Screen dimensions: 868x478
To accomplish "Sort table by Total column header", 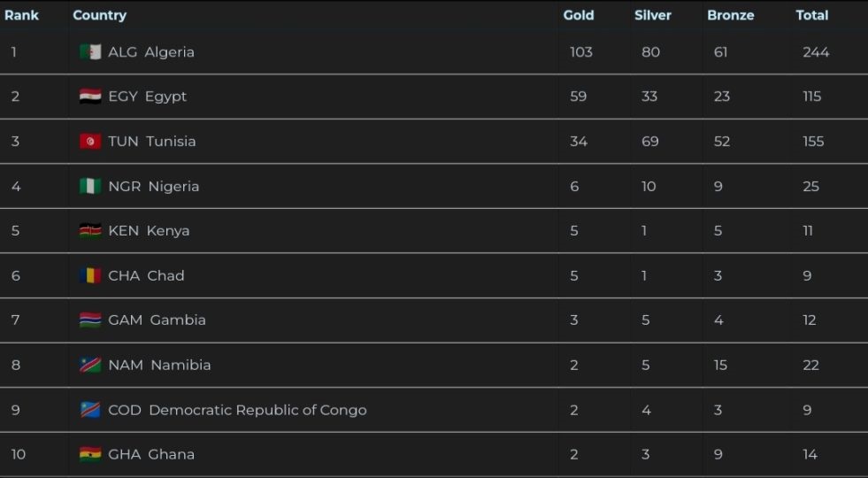I will (x=811, y=15).
